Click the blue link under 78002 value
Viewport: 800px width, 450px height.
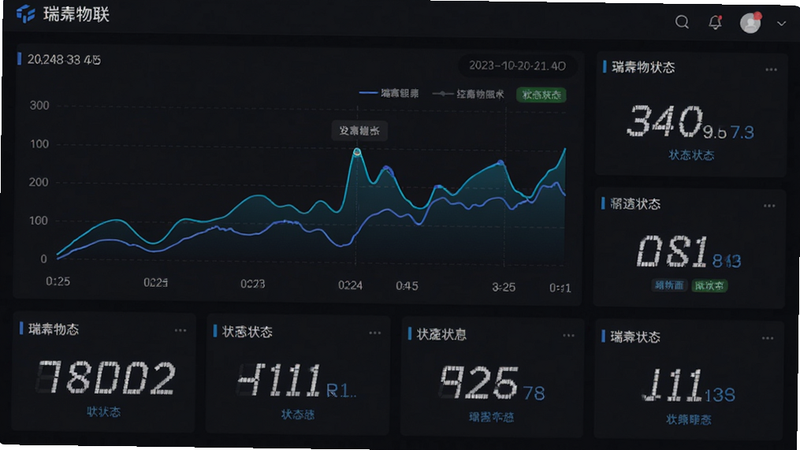pyautogui.click(x=104, y=412)
